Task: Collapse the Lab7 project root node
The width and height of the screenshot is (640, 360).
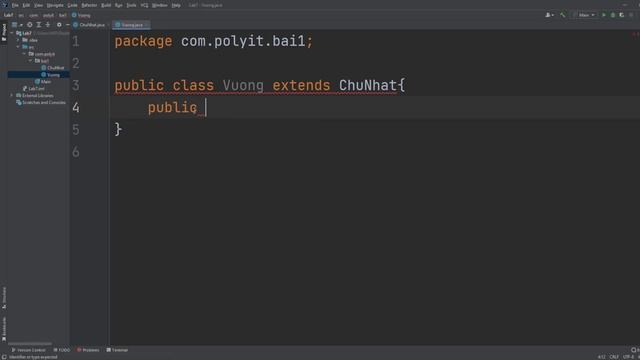Action: click(12, 33)
